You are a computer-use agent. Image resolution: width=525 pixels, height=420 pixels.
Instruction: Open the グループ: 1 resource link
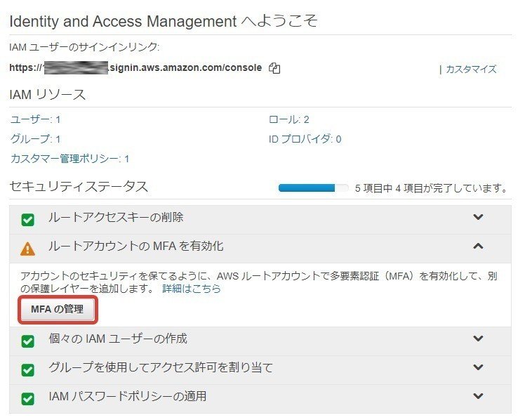pyautogui.click(x=36, y=138)
